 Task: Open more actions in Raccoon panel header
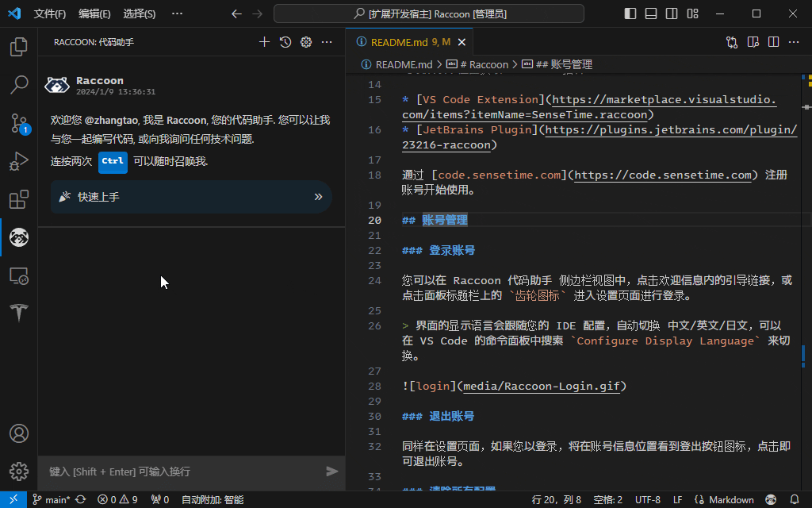tap(327, 42)
